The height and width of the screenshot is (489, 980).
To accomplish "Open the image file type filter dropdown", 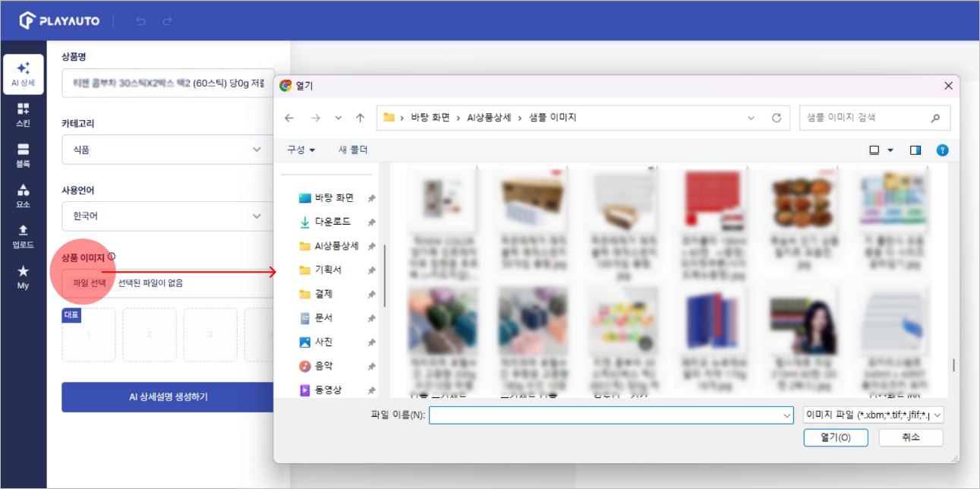I will pos(873,415).
